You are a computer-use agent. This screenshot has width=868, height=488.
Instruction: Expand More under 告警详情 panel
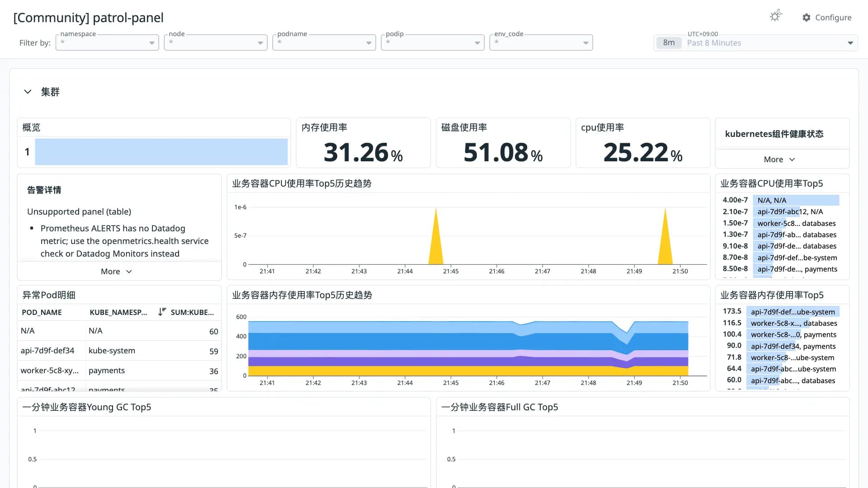[116, 272]
